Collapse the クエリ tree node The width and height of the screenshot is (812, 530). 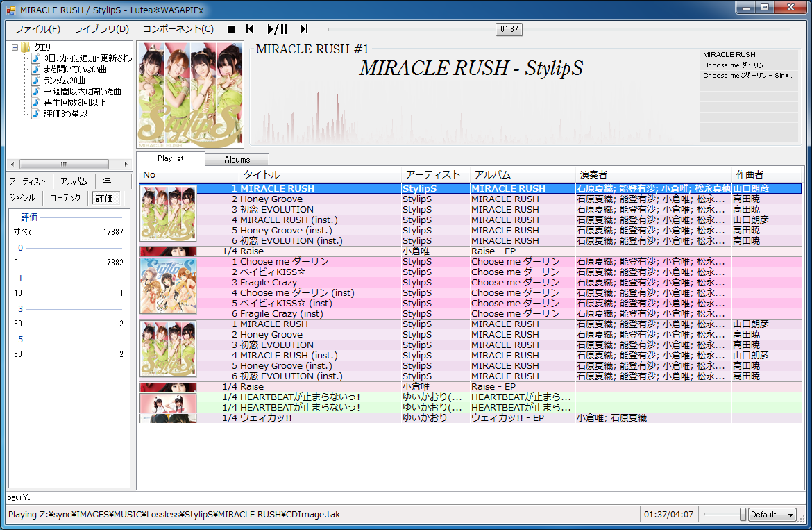coord(15,47)
